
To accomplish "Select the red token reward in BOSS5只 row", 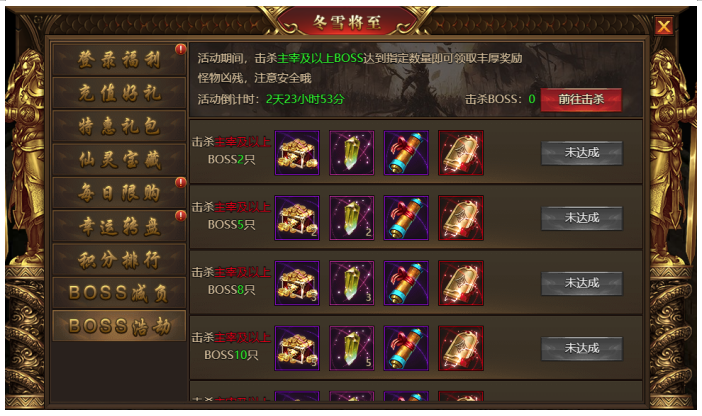I will pyautogui.click(x=461, y=218).
